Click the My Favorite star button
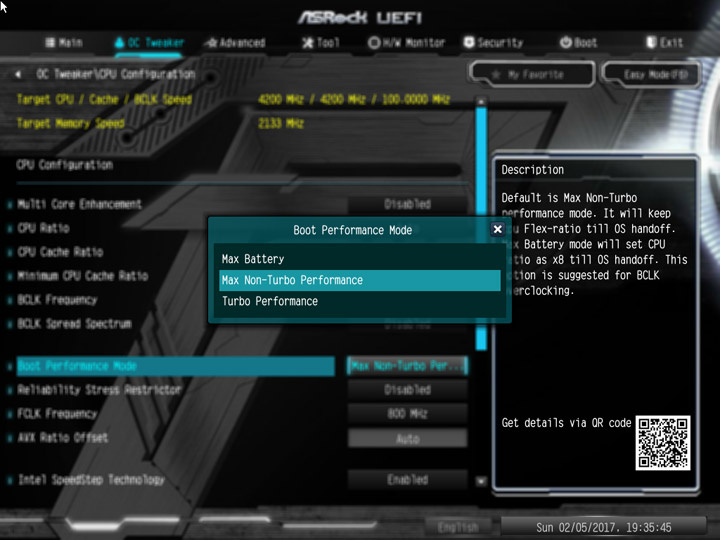Image resolution: width=720 pixels, height=540 pixels. pos(532,74)
